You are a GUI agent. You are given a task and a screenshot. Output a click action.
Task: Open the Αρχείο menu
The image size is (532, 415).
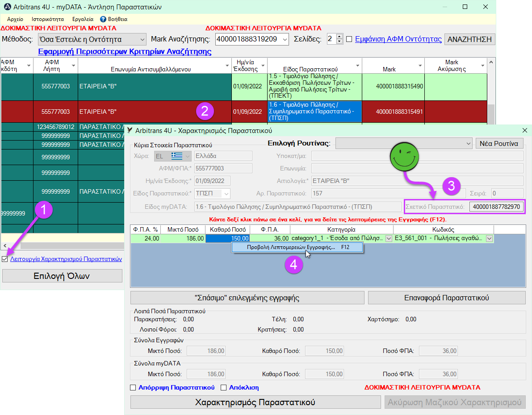(15, 19)
